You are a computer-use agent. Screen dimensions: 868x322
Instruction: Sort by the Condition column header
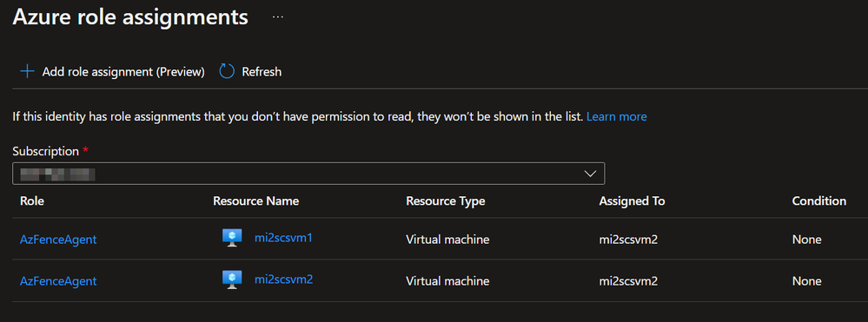click(x=819, y=200)
